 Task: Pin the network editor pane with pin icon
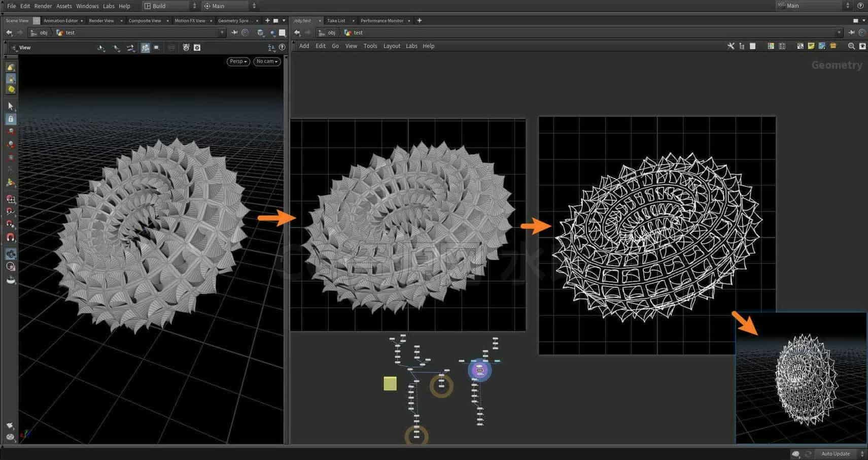coord(851,32)
